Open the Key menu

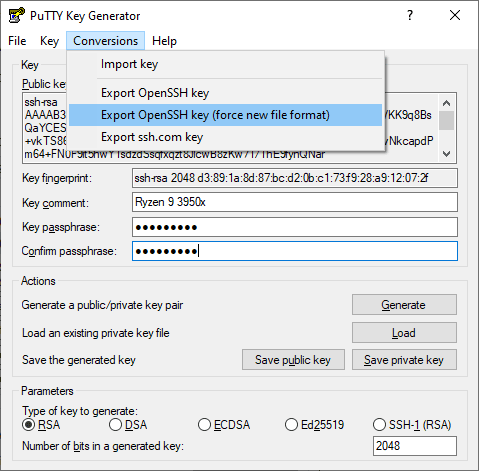pos(49,41)
